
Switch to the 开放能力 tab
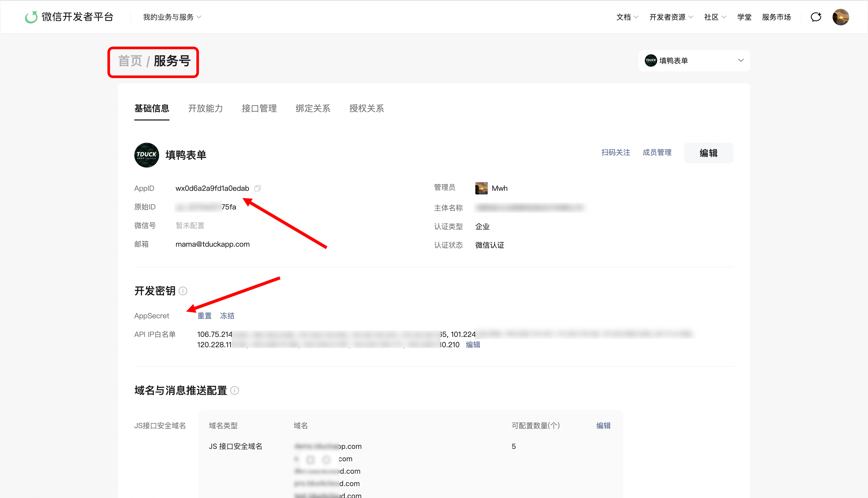point(205,108)
